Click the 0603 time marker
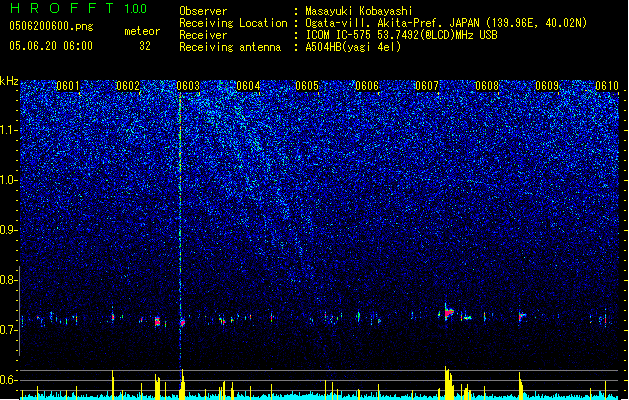Image resolution: width=629 pixels, height=400 pixels. [x=188, y=86]
